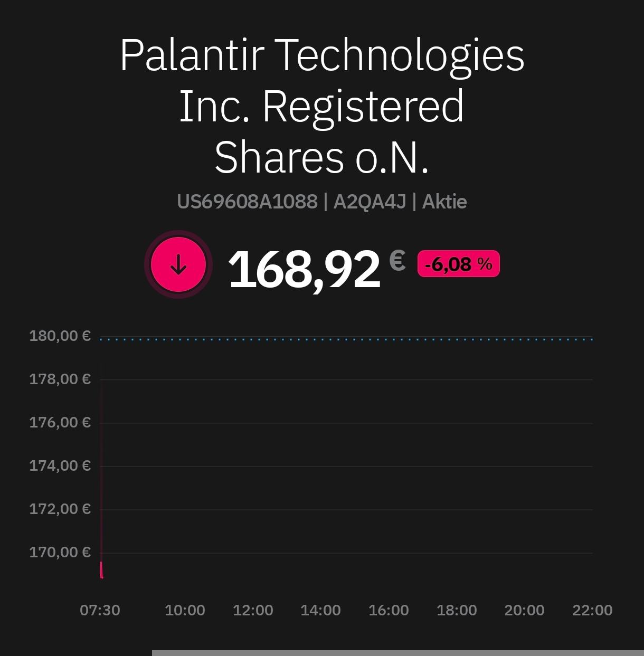The width and height of the screenshot is (644, 656).
Task: Click the blue dotted previous-close line
Action: tap(346, 339)
